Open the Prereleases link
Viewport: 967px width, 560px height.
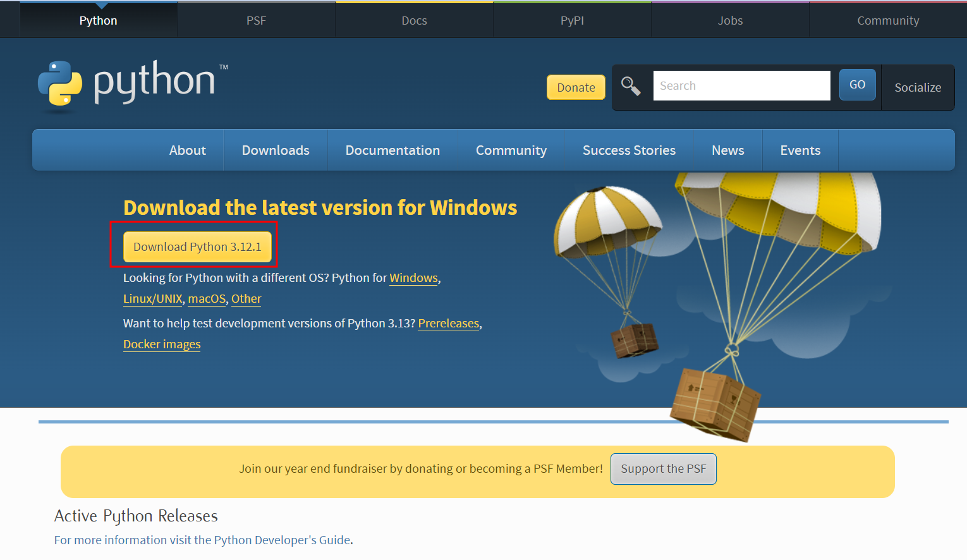click(449, 323)
